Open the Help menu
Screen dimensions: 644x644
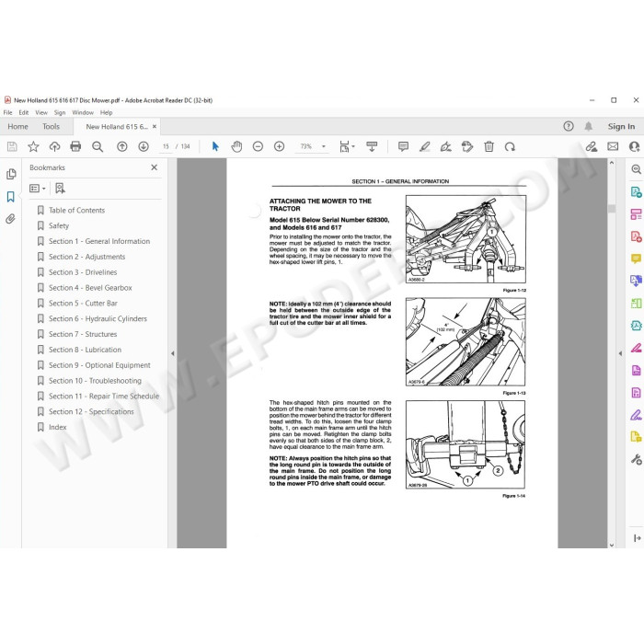point(107,112)
